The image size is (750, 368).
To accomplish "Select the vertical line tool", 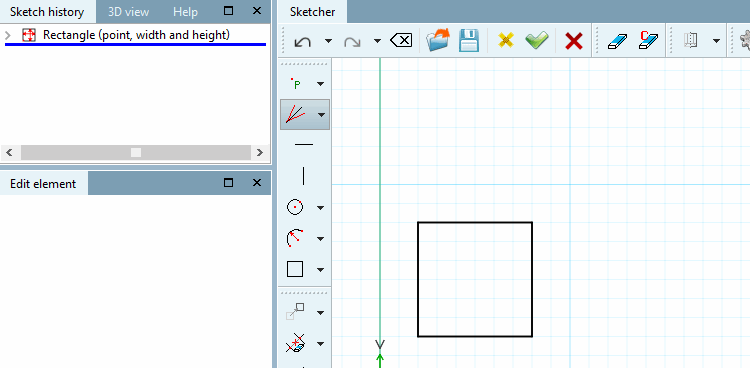I will [304, 176].
